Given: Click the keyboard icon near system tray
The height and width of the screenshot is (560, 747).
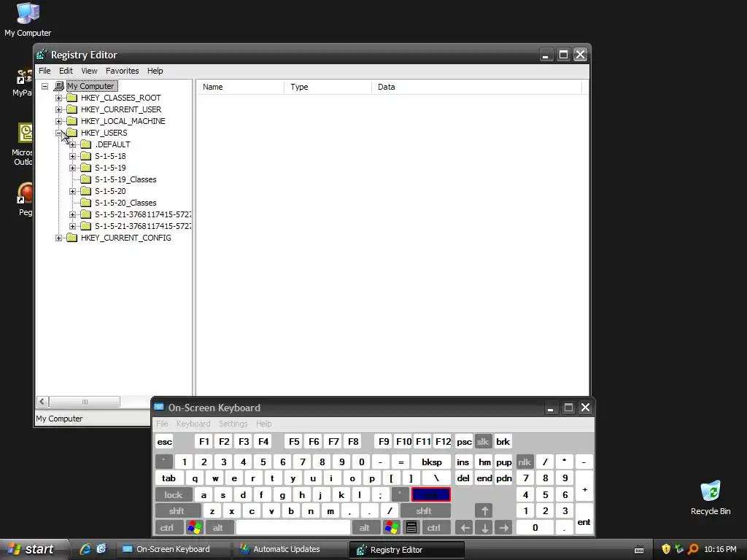Looking at the screenshot, I should [x=639, y=550].
